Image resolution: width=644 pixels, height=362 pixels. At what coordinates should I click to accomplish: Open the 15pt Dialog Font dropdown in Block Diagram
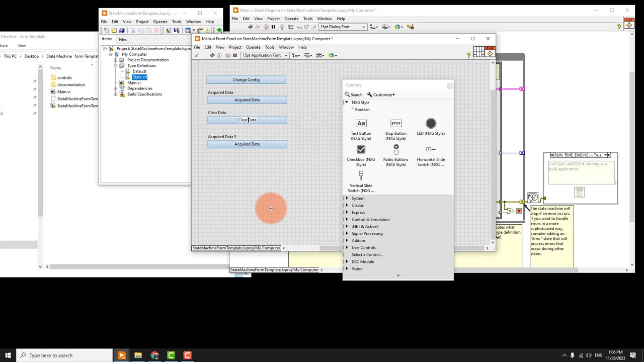(x=343, y=27)
